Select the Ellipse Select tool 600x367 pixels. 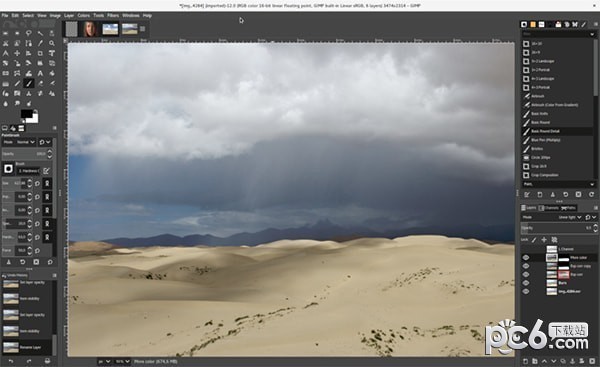[x=17, y=33]
